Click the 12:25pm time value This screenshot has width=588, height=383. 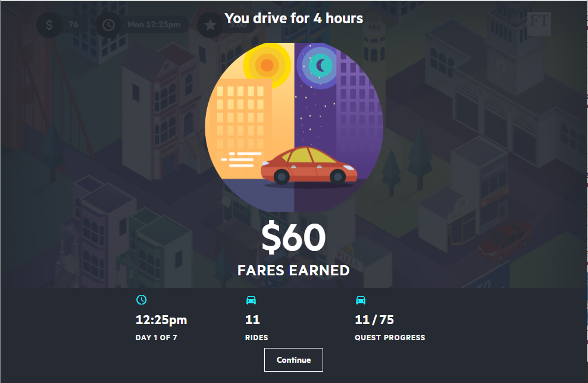click(161, 320)
